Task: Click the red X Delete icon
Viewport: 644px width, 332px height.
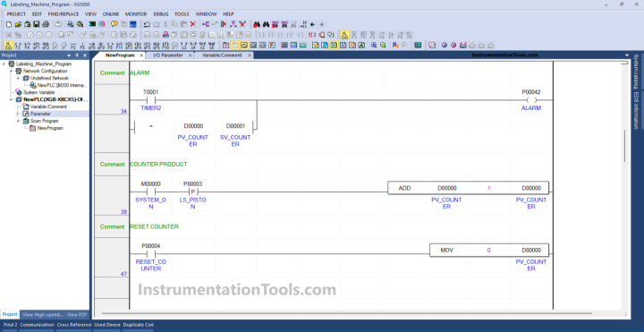Action: coord(193,24)
